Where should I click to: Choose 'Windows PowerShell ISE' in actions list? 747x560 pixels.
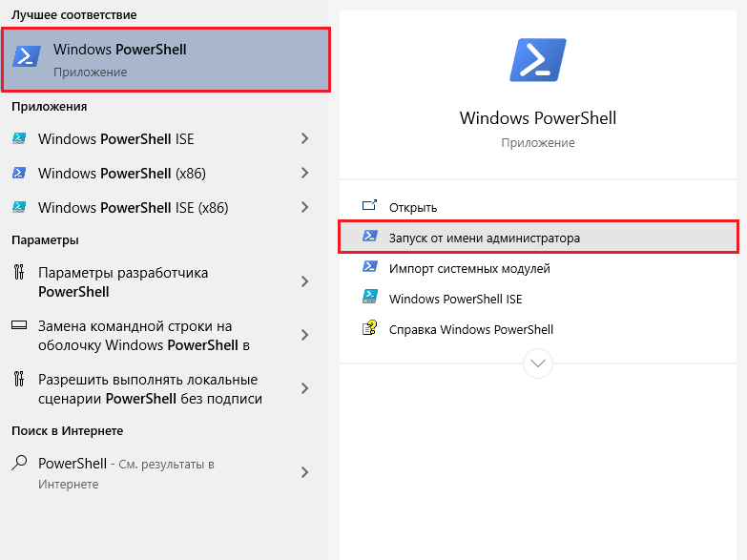tap(538, 299)
